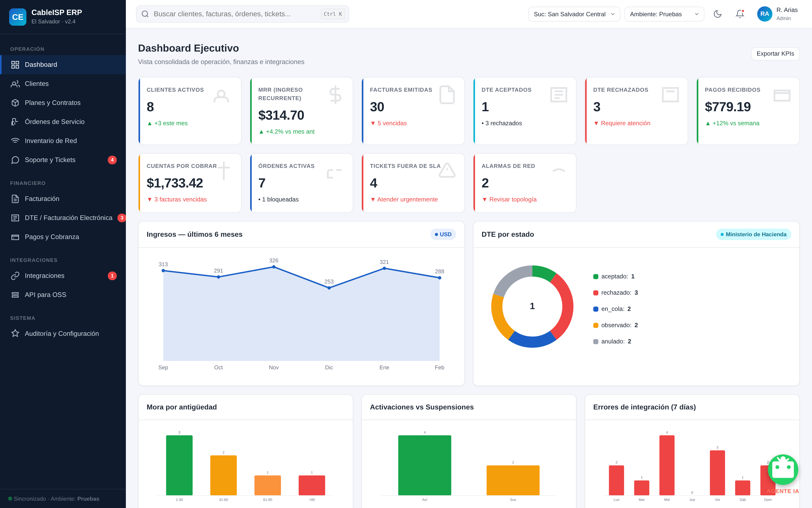Click the Integraciones badge 1
812x508 pixels.
click(112, 276)
